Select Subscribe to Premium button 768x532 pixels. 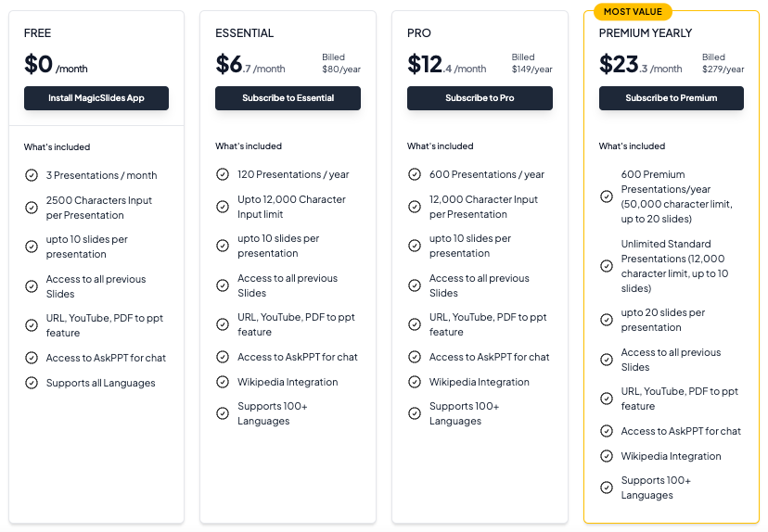(671, 98)
